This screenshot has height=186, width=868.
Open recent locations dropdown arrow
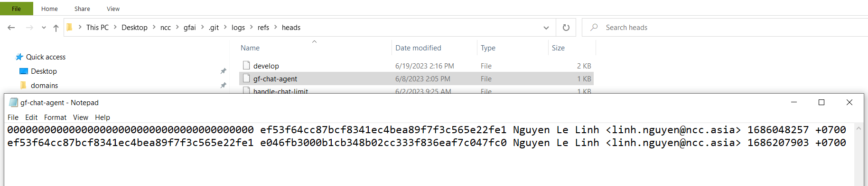[x=44, y=28]
